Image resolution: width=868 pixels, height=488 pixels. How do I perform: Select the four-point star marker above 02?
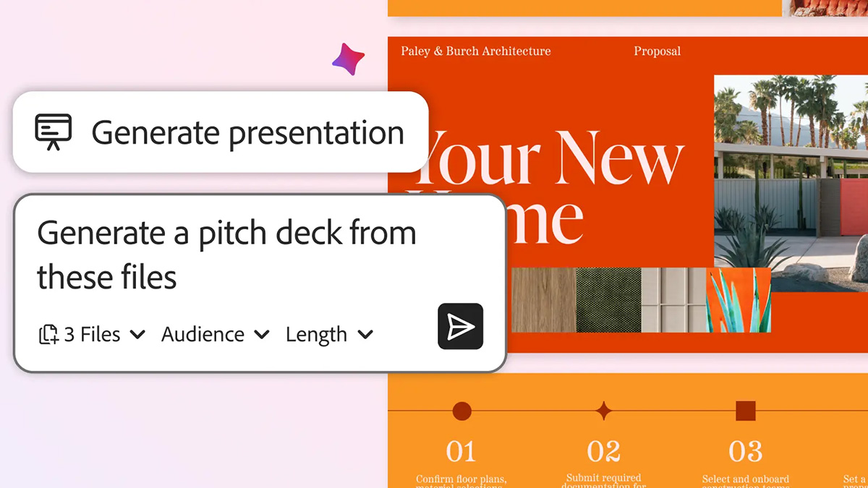[603, 411]
